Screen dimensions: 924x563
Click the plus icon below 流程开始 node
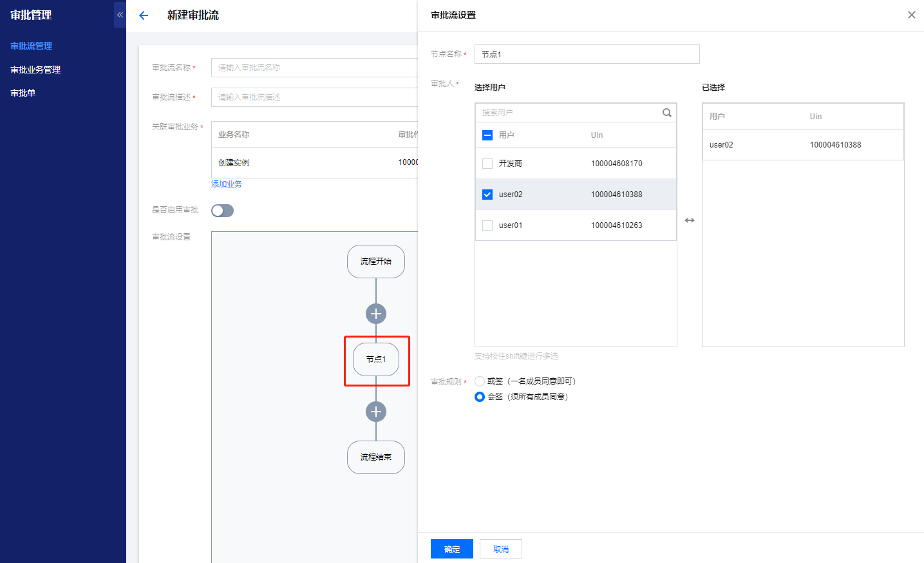click(376, 314)
